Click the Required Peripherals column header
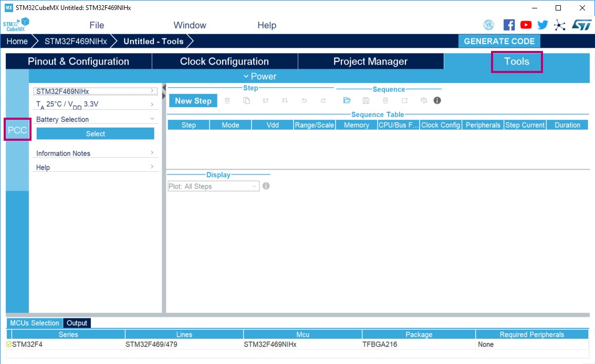This screenshot has height=364, width=595. (531, 335)
